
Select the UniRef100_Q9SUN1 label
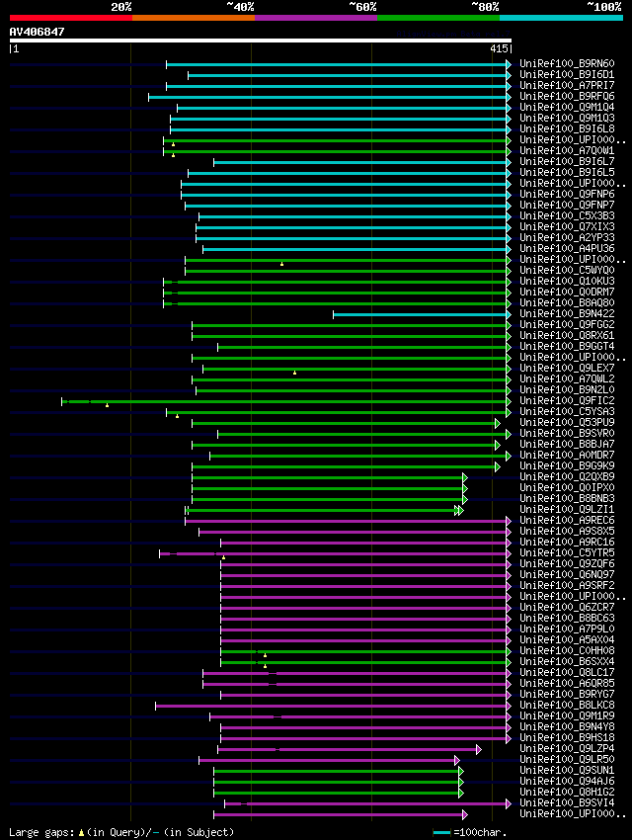(567, 771)
